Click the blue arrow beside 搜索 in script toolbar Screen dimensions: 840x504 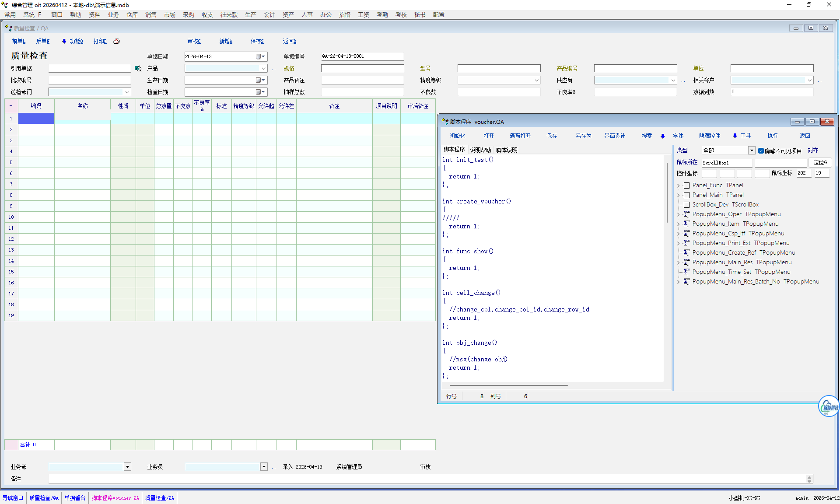coord(662,136)
